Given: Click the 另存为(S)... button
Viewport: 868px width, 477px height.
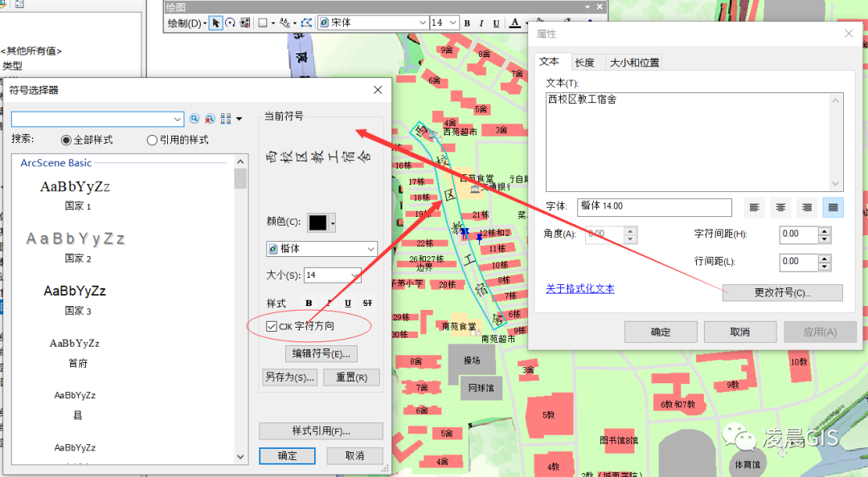Looking at the screenshot, I should click(289, 377).
